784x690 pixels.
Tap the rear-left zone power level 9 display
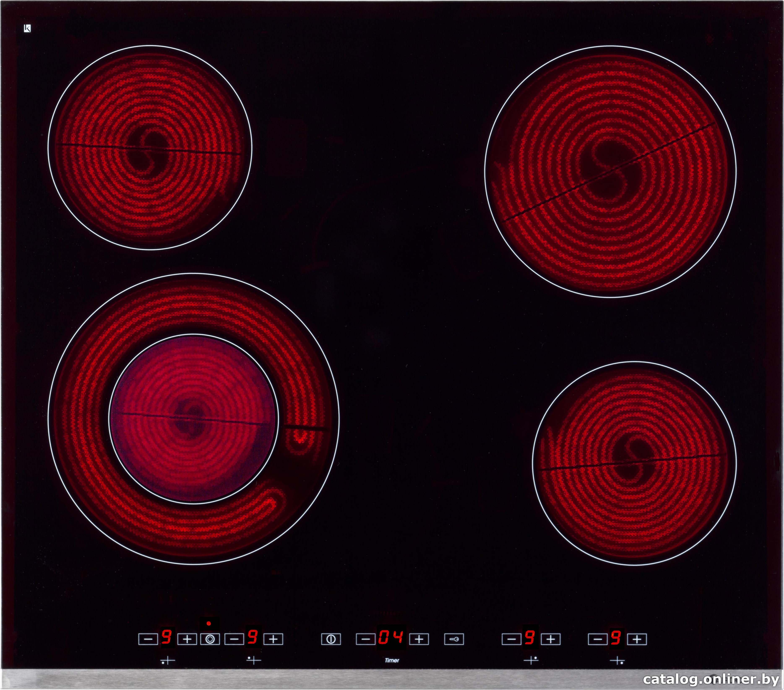253,637
